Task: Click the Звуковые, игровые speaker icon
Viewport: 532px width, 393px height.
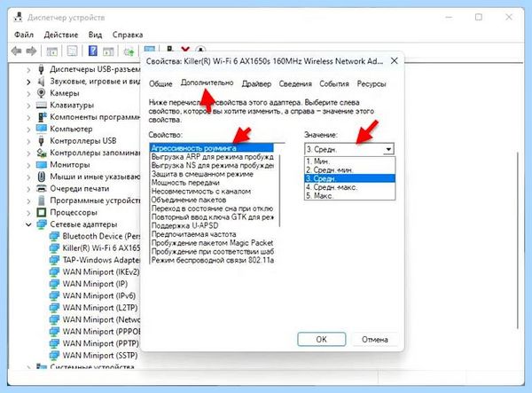Action: (x=42, y=81)
